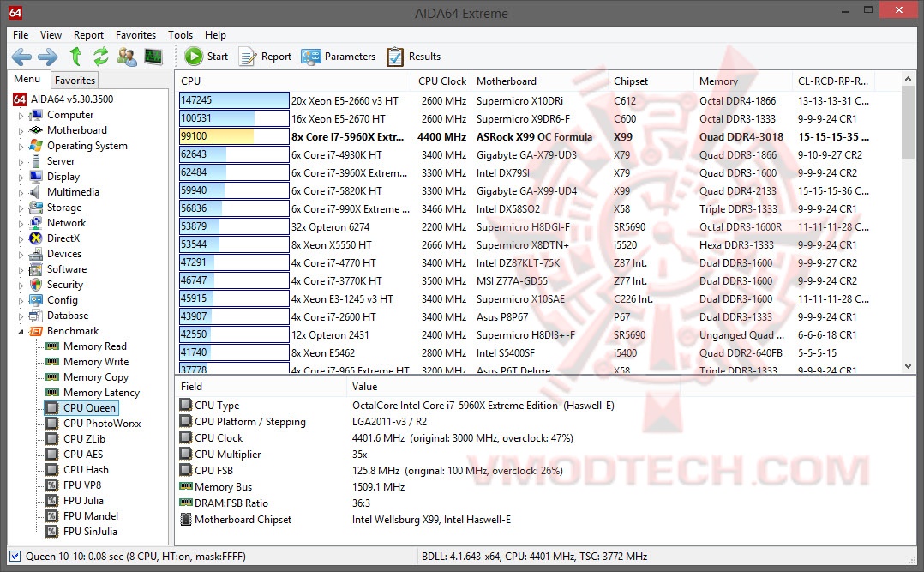Viewport: 924px width, 572px height.
Task: Select the Memory Read benchmark icon
Action: point(52,346)
